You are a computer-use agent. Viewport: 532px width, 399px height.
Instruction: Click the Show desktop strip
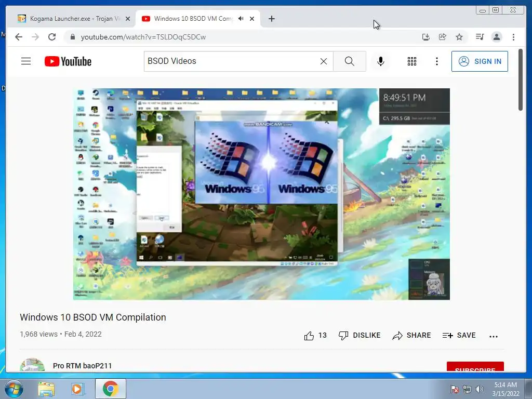528,389
